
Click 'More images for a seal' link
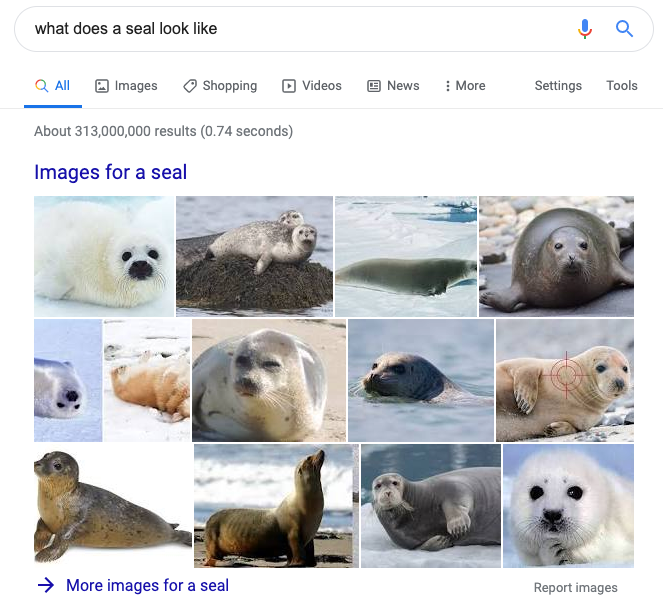click(148, 585)
